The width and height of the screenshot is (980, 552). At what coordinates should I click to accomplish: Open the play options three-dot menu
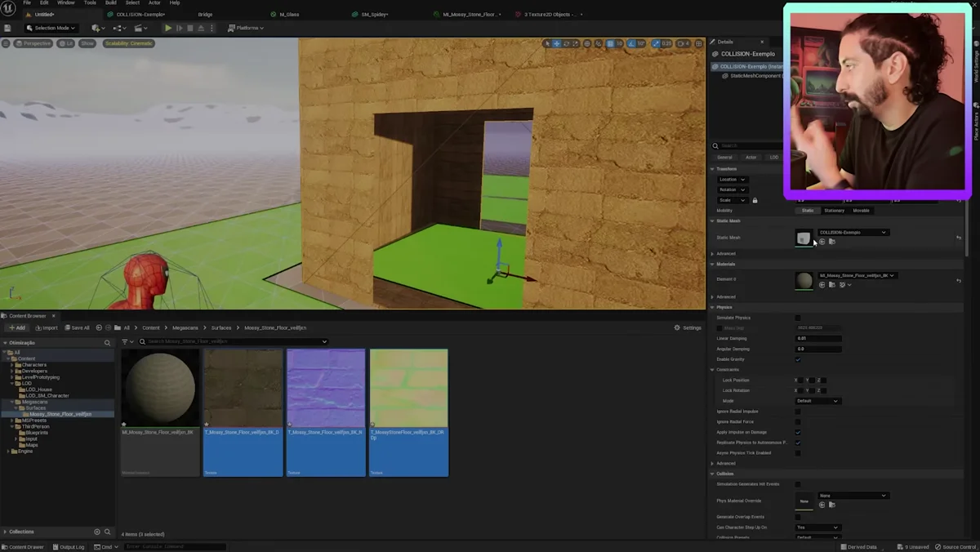(212, 28)
